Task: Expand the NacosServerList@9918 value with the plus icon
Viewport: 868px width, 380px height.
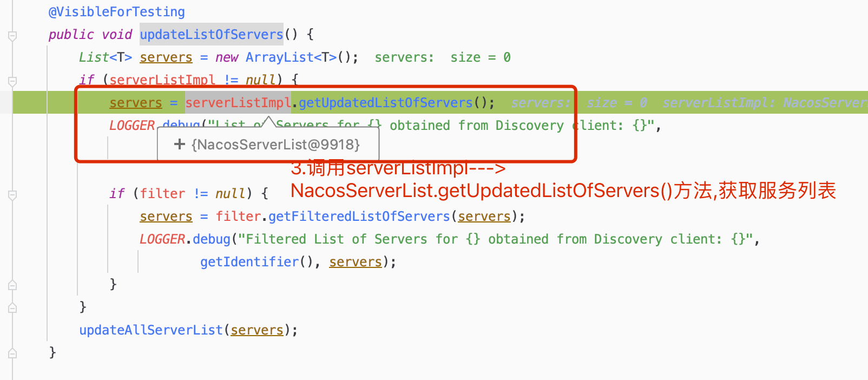Action: click(180, 145)
